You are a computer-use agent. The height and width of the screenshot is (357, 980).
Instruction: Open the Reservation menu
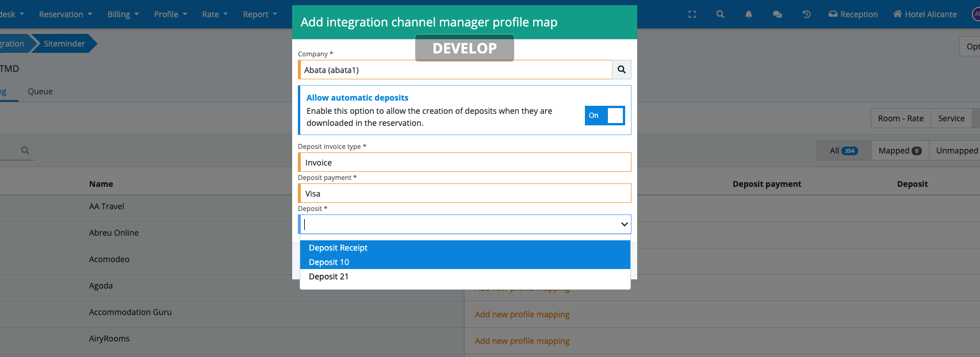[65, 14]
